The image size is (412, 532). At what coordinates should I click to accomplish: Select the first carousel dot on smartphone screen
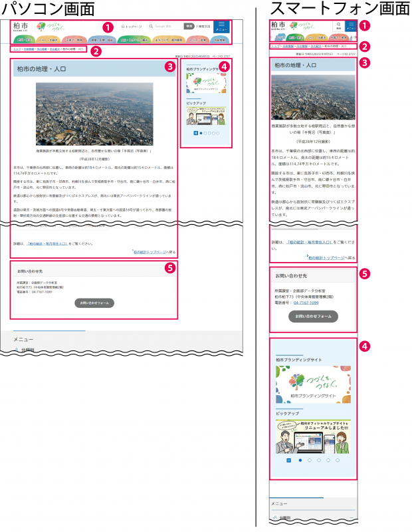pyautogui.click(x=300, y=460)
